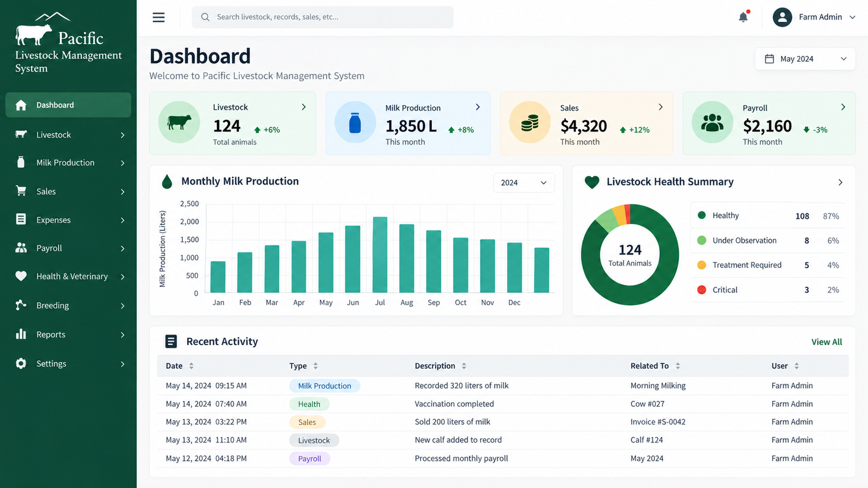Open the notifications bell

point(743,17)
